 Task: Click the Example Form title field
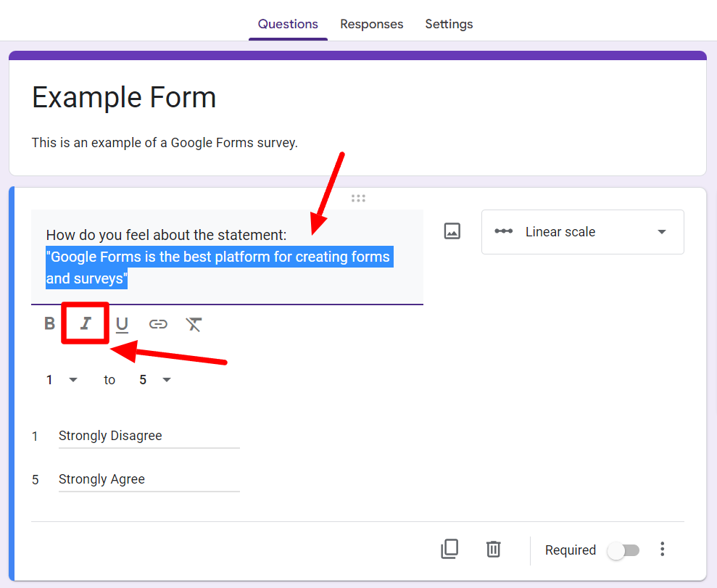tap(124, 97)
